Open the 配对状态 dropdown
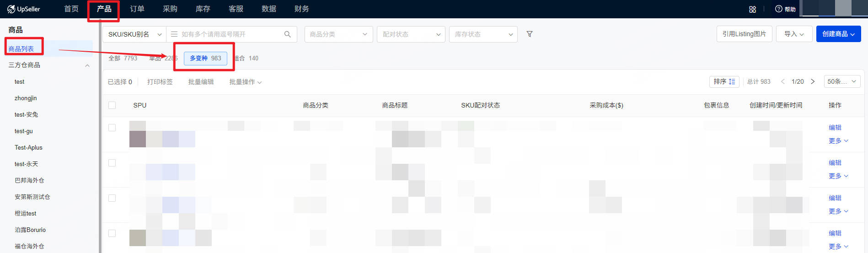The image size is (868, 253). pos(411,34)
